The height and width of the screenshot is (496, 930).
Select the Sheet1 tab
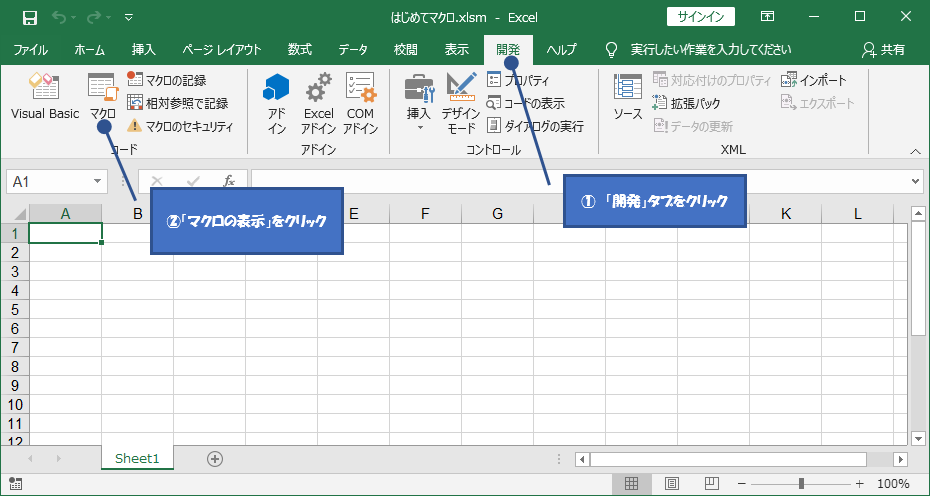137,458
